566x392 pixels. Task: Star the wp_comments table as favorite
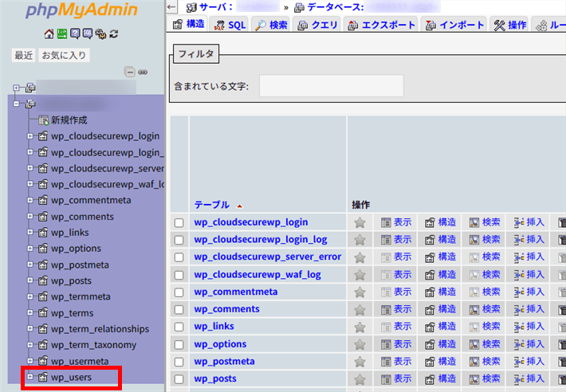pos(360,310)
